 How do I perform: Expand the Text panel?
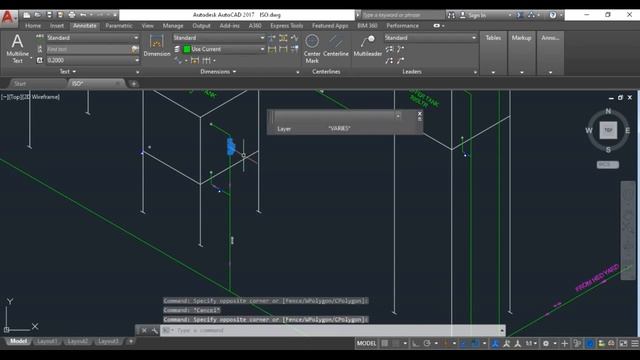pyautogui.click(x=68, y=71)
